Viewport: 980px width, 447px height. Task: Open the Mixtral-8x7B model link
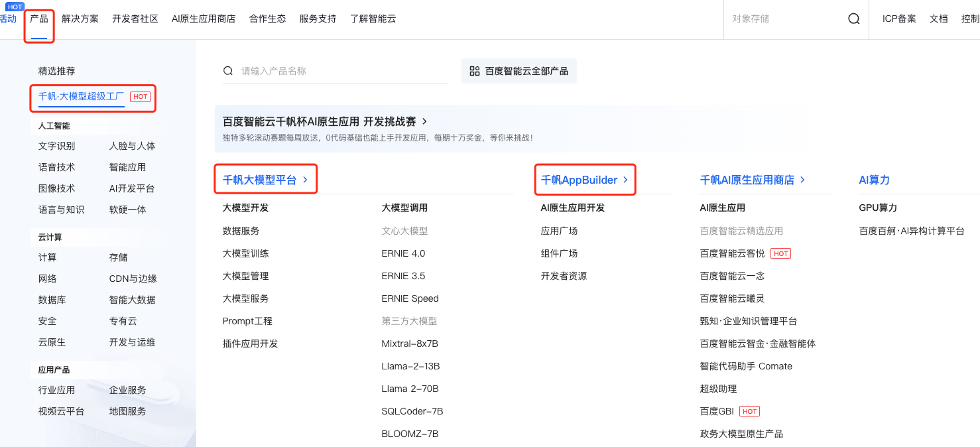point(410,344)
